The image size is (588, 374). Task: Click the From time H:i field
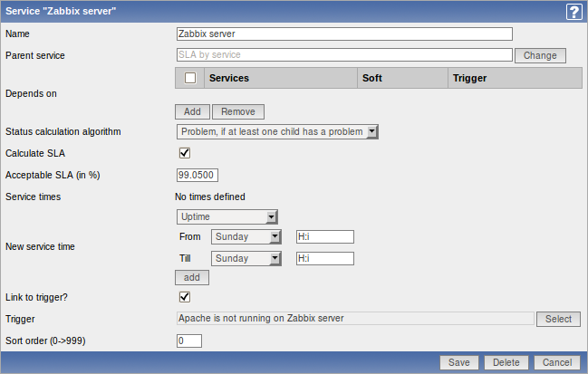tap(325, 237)
